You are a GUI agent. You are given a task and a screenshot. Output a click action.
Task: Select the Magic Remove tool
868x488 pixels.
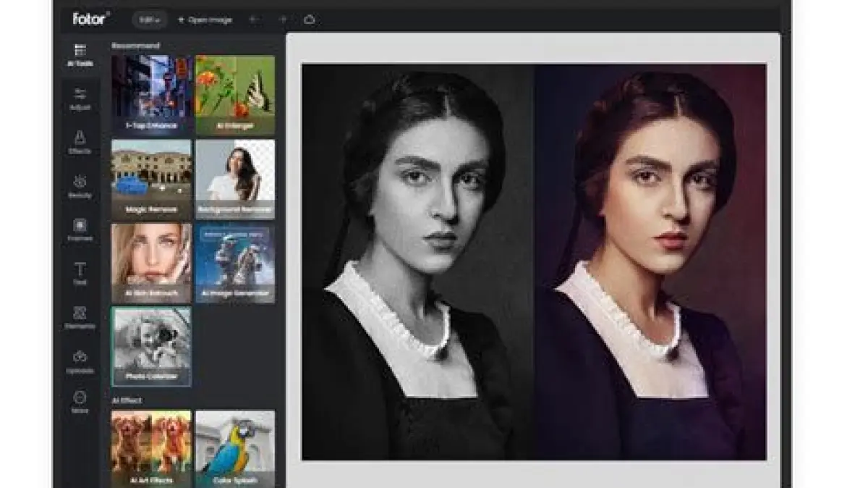[151, 180]
